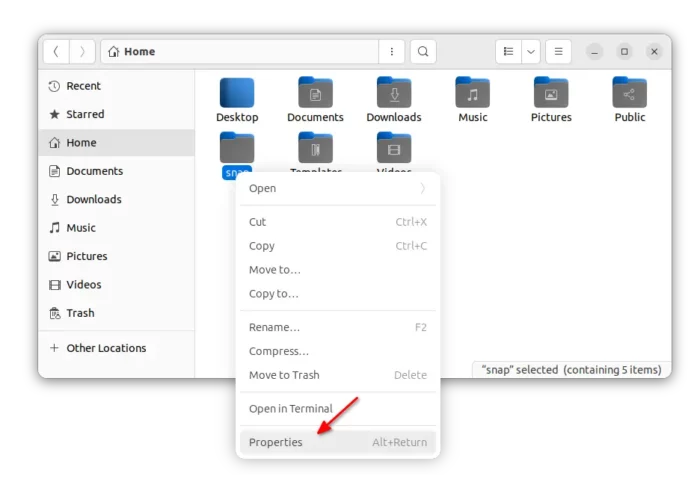The height and width of the screenshot is (479, 700).
Task: Open Videos in the sidebar
Action: (x=117, y=284)
